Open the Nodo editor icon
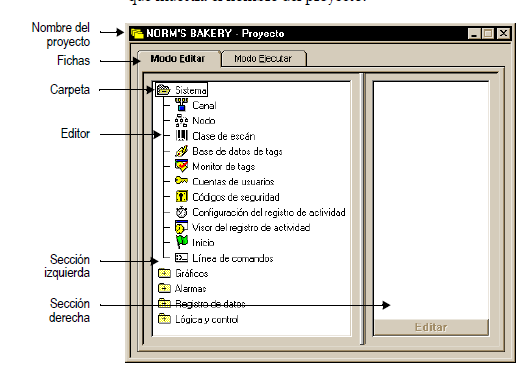 click(x=182, y=120)
